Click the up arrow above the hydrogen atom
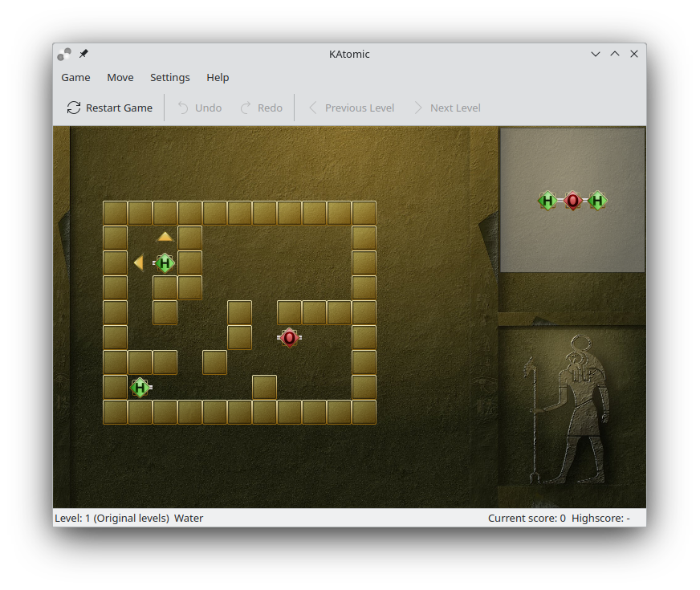 (x=165, y=237)
